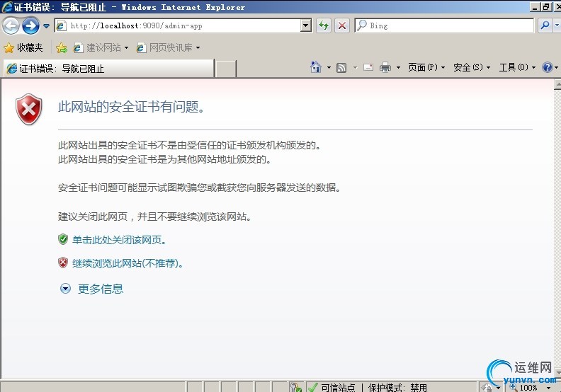
Task: Click the status bar security keys icon
Action: (296, 387)
